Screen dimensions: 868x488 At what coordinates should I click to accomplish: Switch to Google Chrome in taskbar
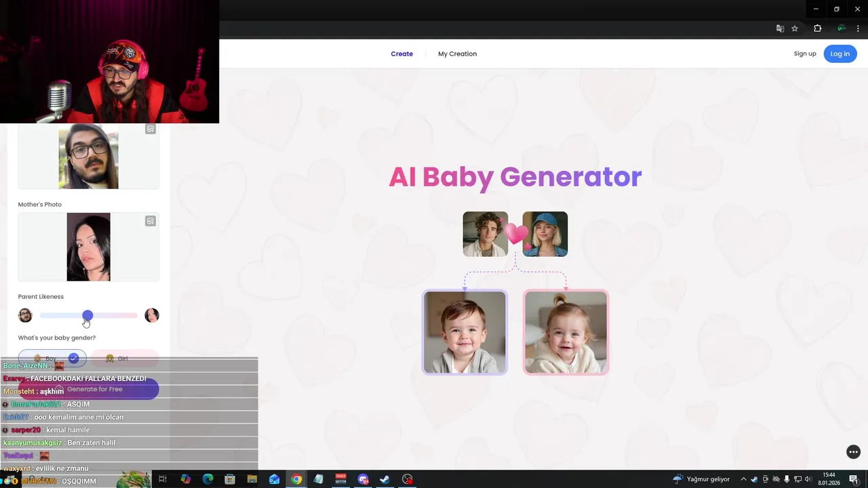pos(296,479)
